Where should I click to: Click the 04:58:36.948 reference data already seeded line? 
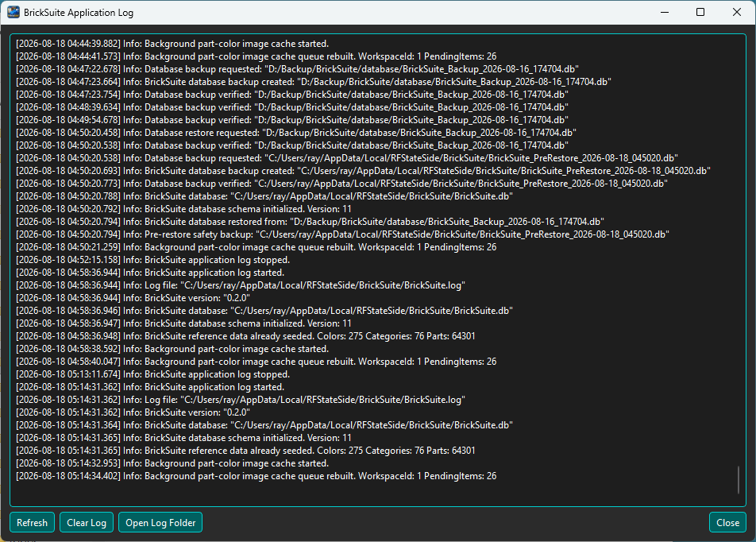pos(245,336)
